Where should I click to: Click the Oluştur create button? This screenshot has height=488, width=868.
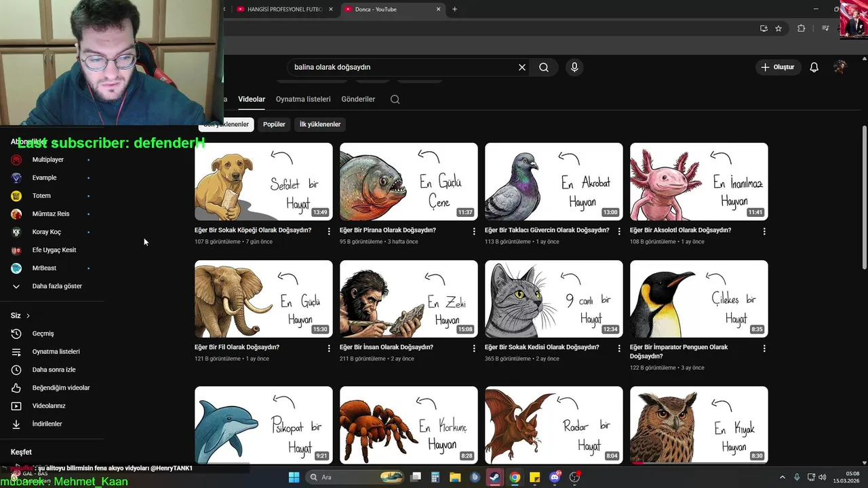(778, 67)
